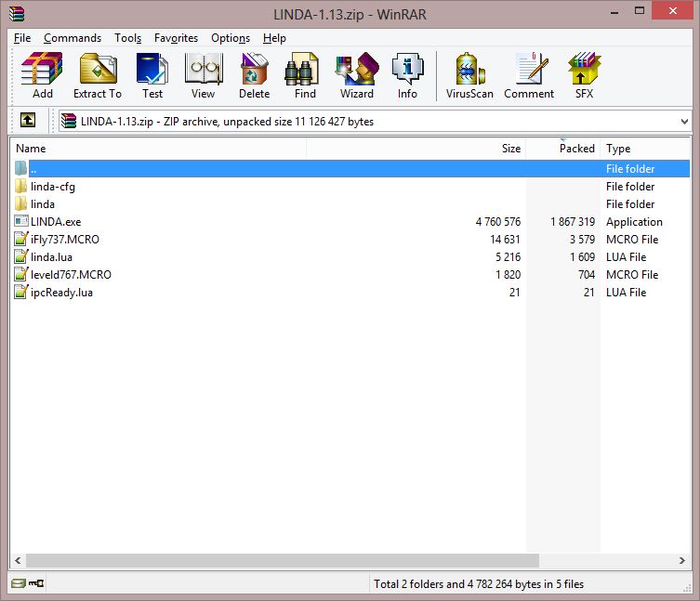Launch the Wizard tool
The image size is (700, 601).
tap(357, 75)
